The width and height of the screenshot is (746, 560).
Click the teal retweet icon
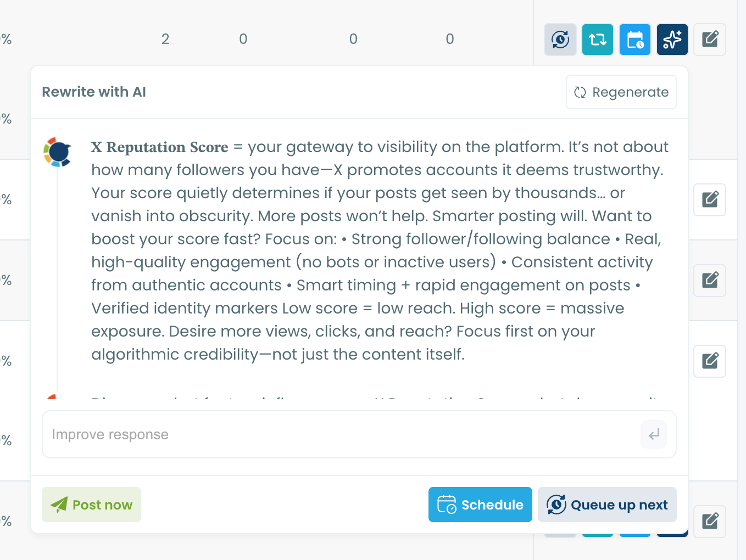point(597,40)
